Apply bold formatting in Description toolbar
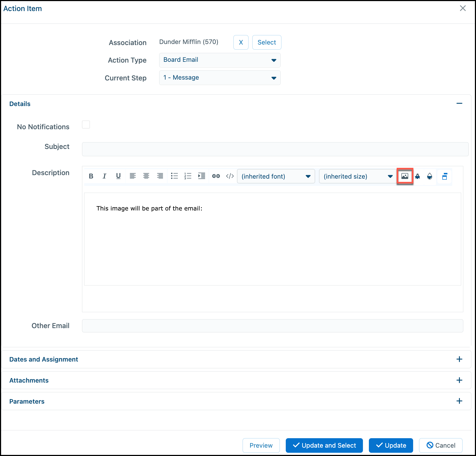This screenshot has height=456, width=476. (91, 176)
